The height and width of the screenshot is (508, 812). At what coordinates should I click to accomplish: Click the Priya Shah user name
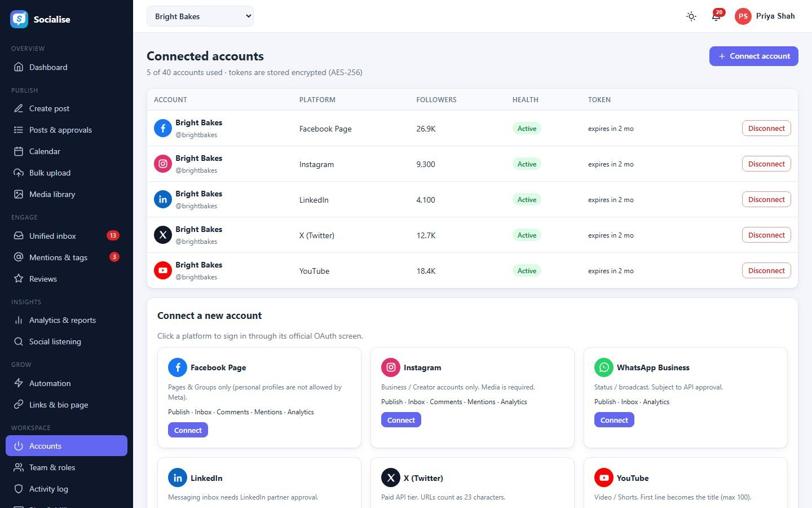[x=775, y=16]
